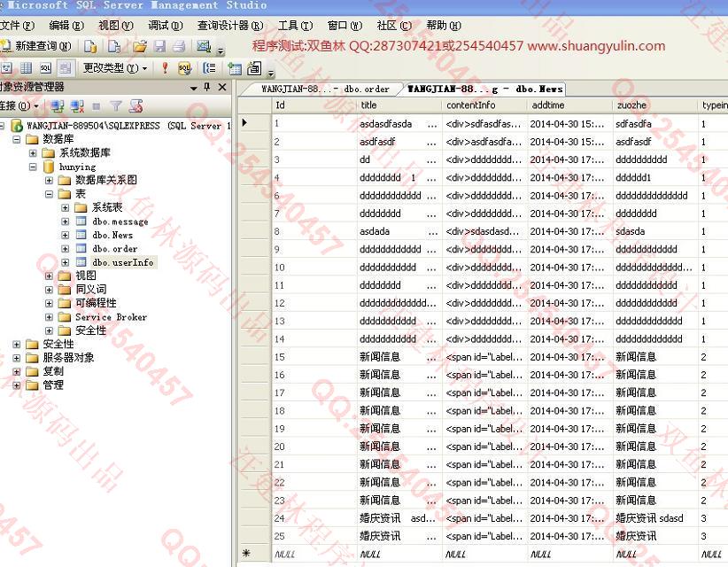728x567 pixels.
Task: Switch to the dbo.order tab
Action: click(x=325, y=89)
